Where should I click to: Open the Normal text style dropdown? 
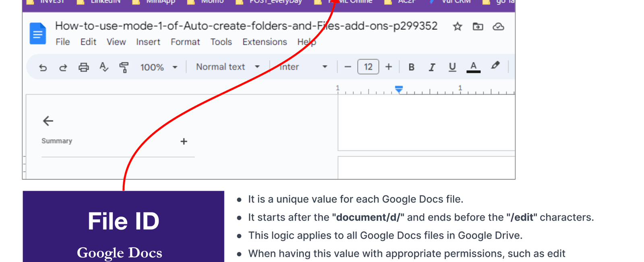(228, 67)
